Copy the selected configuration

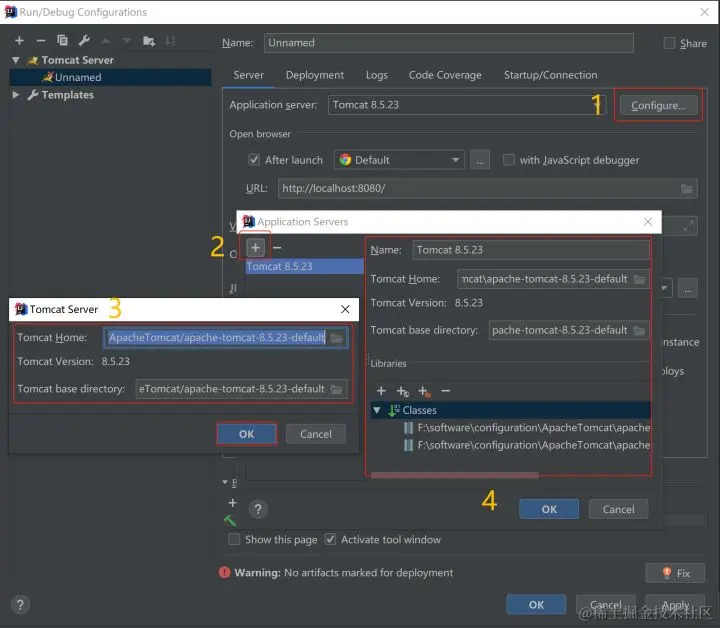click(62, 40)
